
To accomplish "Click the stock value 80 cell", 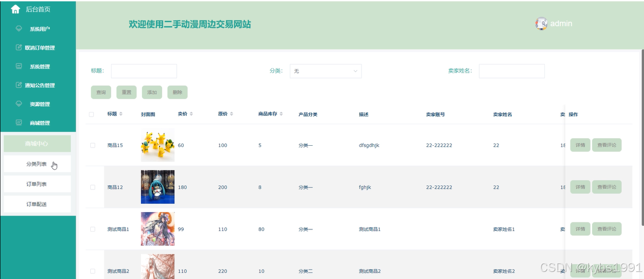I will click(262, 229).
